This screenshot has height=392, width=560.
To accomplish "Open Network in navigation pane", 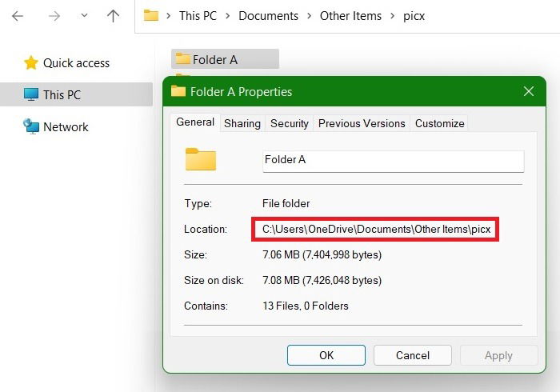I will pyautogui.click(x=66, y=126).
